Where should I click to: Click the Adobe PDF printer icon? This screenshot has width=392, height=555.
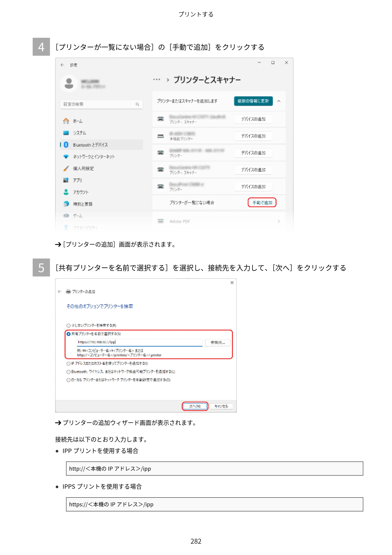tap(161, 221)
